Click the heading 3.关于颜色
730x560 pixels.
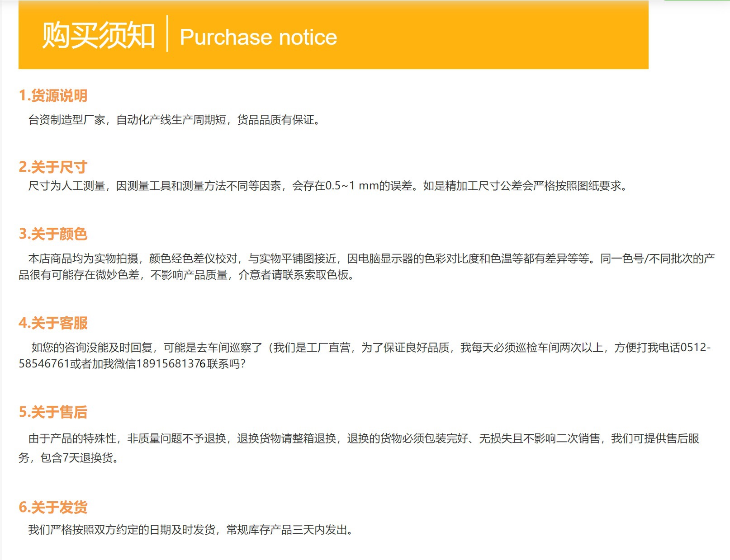click(53, 234)
